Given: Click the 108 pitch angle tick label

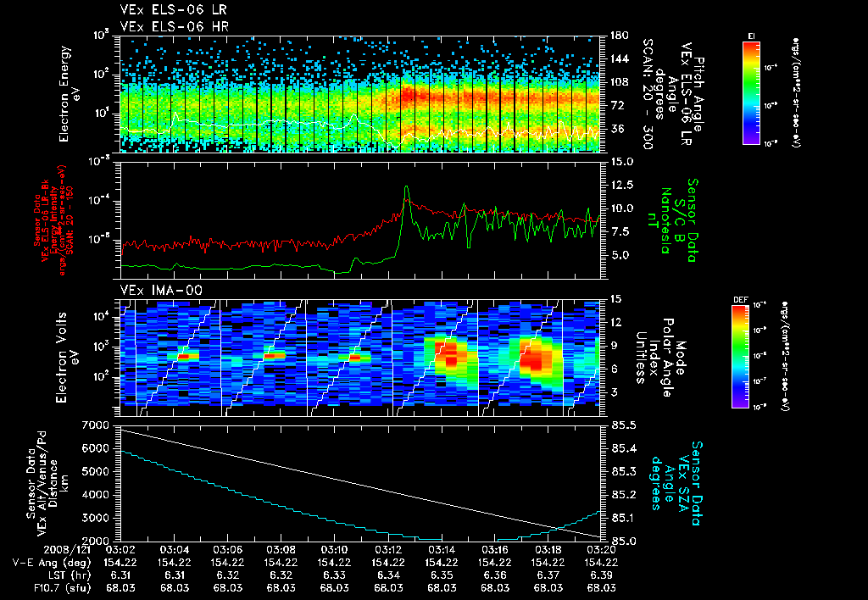Looking at the screenshot, I should point(620,82).
